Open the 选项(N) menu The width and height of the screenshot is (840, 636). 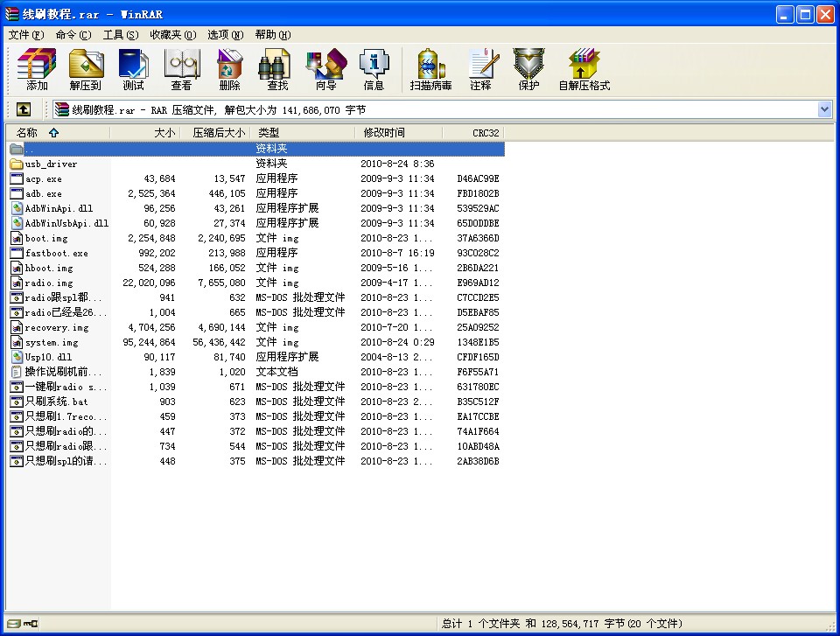[x=226, y=35]
